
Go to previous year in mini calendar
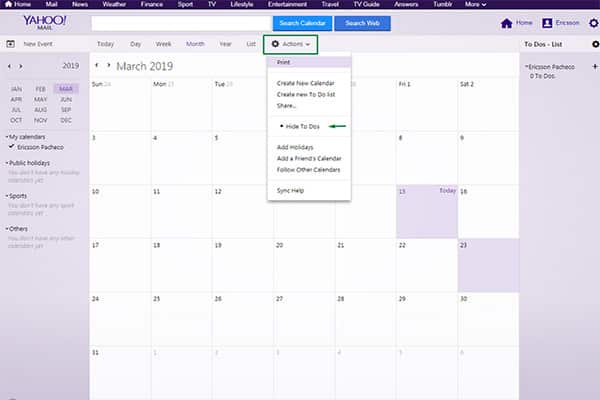point(10,66)
